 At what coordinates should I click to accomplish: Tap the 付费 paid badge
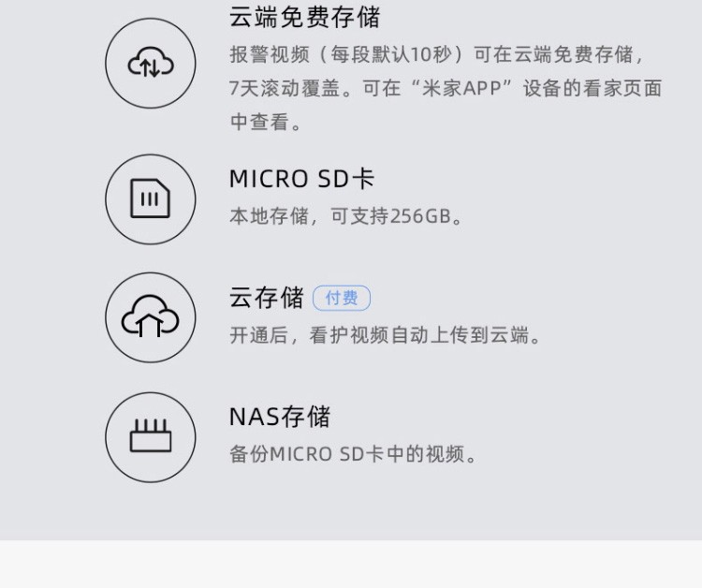tap(342, 298)
